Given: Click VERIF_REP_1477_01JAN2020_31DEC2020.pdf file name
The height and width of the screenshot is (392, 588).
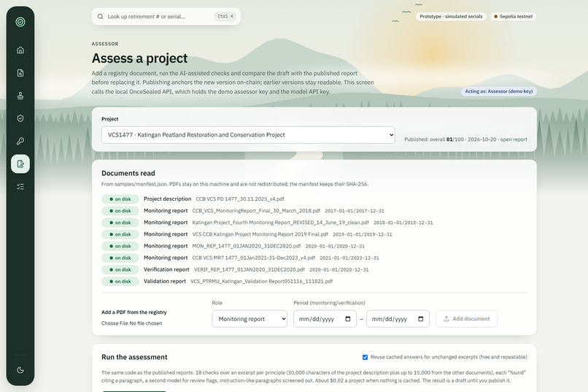Looking at the screenshot, I should 249,269.
